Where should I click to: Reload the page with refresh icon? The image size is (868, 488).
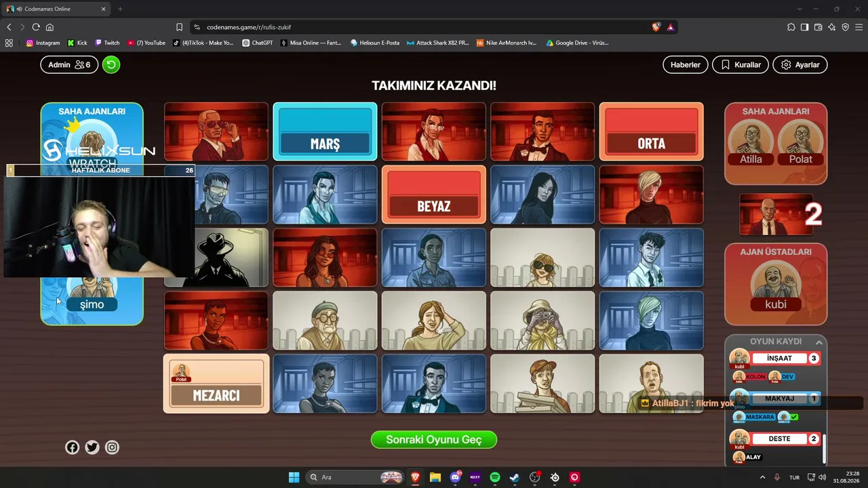(x=36, y=27)
